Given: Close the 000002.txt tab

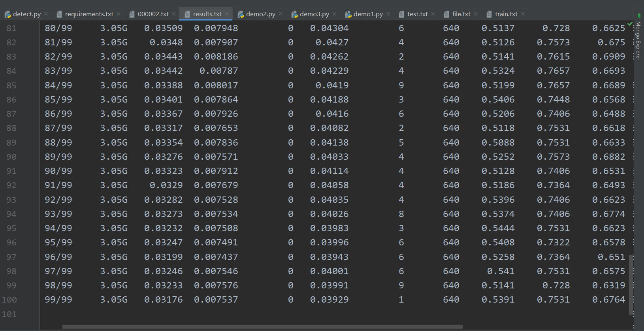Looking at the screenshot, I should tap(174, 14).
